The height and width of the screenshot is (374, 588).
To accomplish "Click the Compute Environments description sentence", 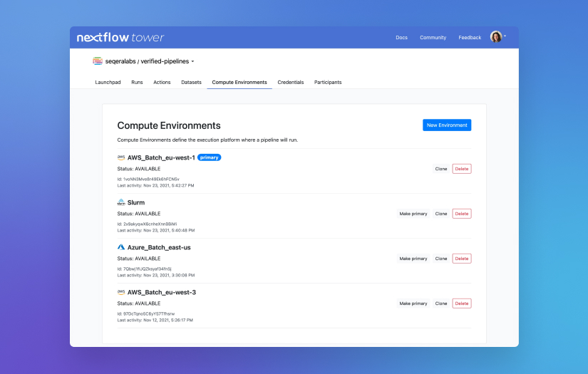I will pyautogui.click(x=207, y=140).
